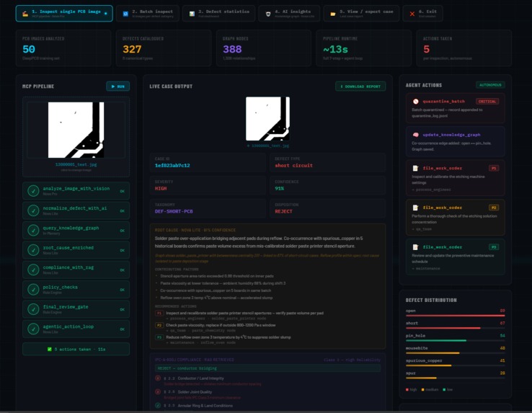The image size is (532, 413).
Task: Click the P3 tag for 'Reduce reflow oven zone 3'
Action: point(159,337)
